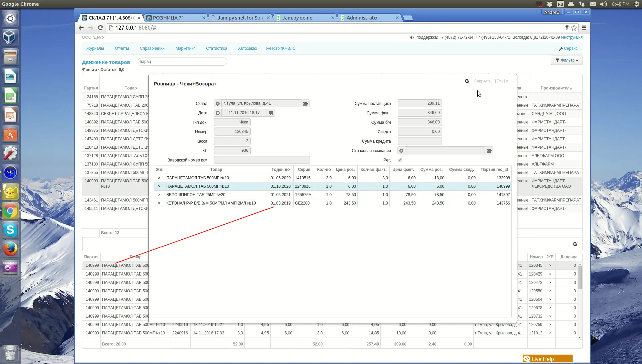
Task: Open the Инструкция link
Action: pos(571,37)
